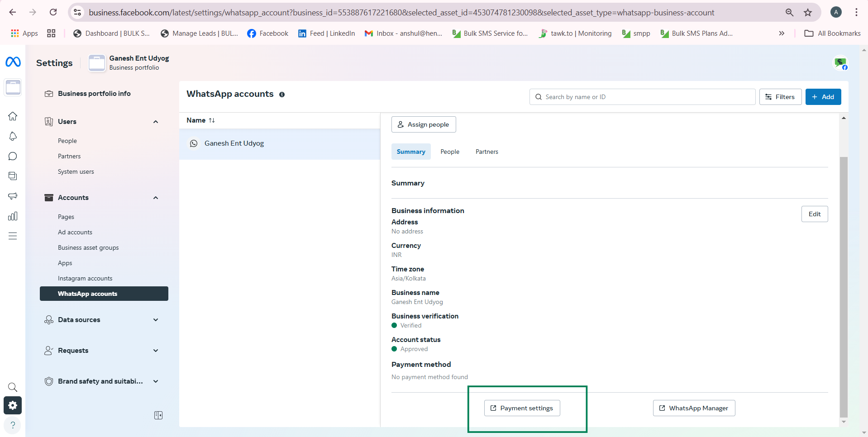Open Ganesh Ent Udyog business portfolio selector
The image size is (868, 437).
(129, 63)
